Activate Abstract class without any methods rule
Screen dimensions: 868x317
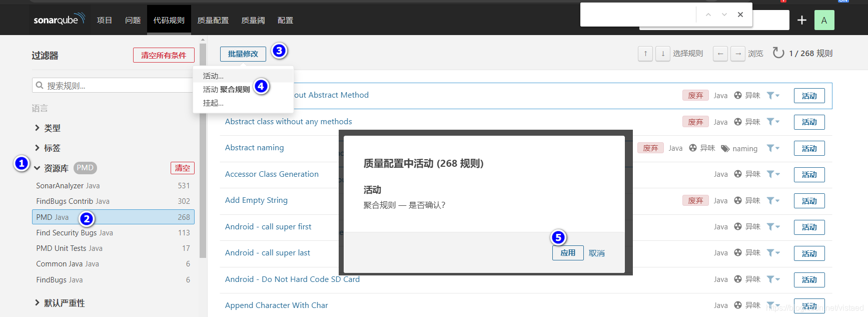(809, 122)
